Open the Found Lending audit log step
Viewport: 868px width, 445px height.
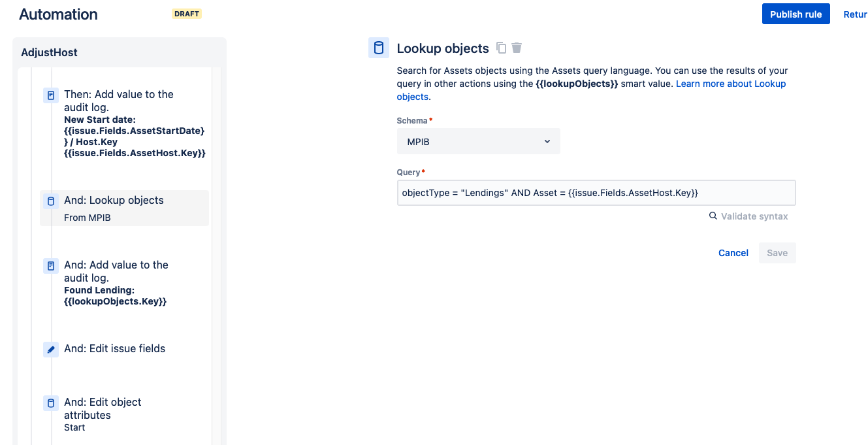pos(124,283)
